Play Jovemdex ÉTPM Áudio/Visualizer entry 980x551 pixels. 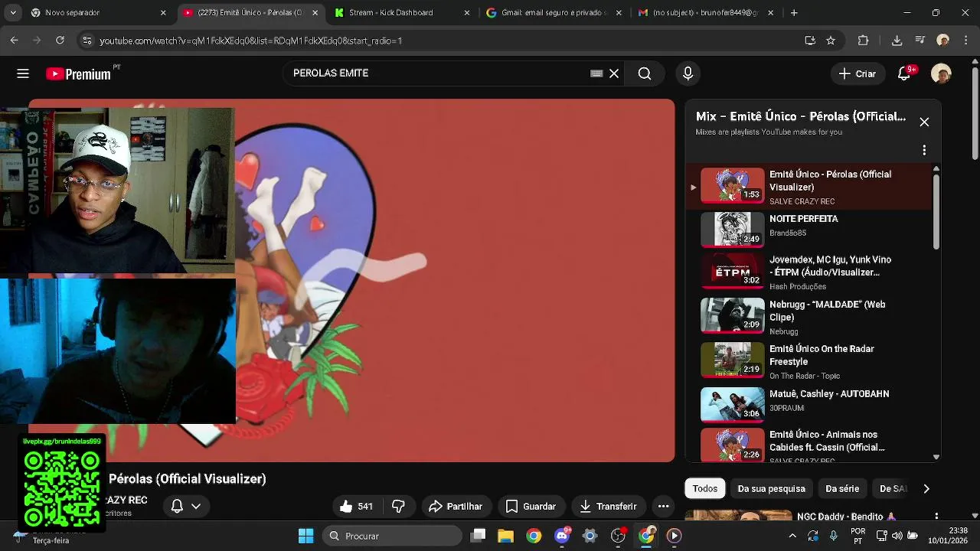click(x=808, y=272)
